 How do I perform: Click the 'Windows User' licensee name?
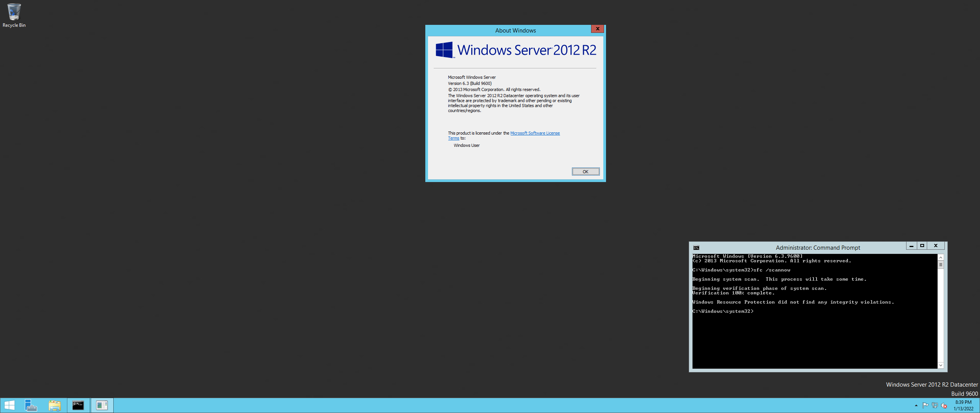click(x=467, y=145)
